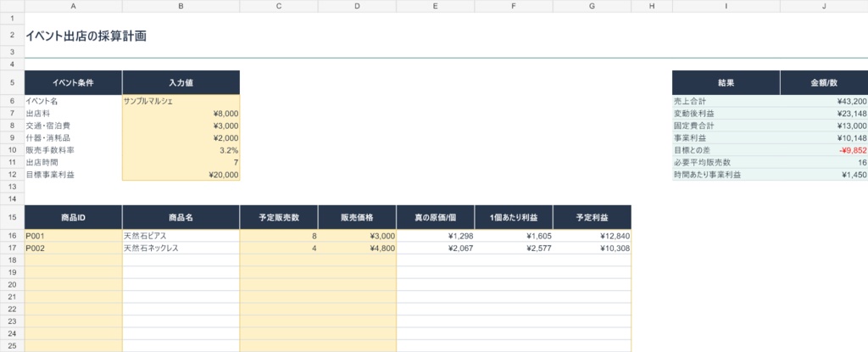
Task: Click the 1個あたり利益 header cell
Action: pos(514,217)
